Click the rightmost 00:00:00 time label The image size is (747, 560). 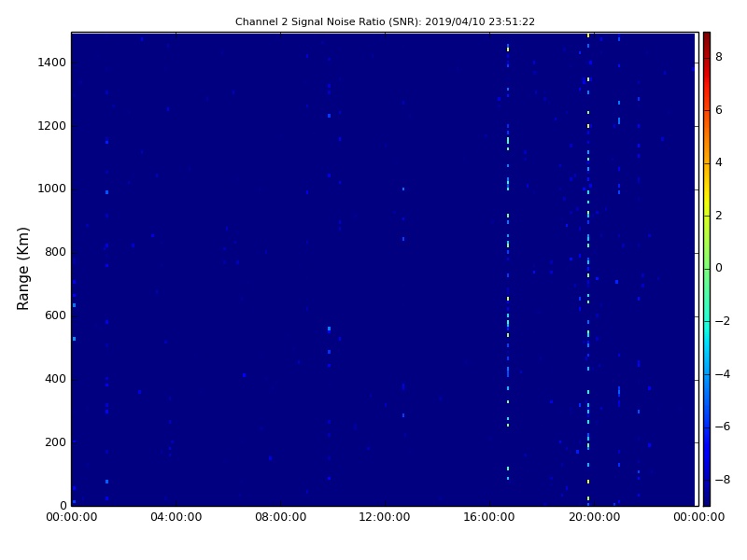coord(698,517)
